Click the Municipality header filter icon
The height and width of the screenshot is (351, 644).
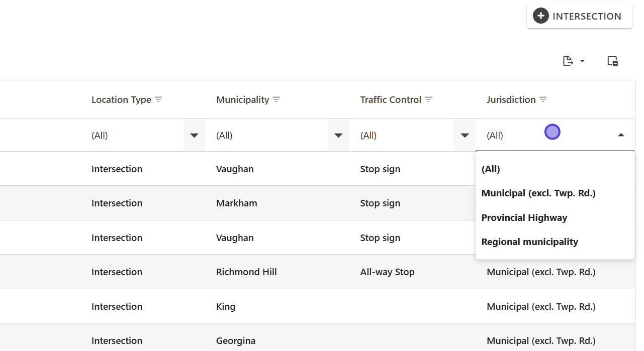(277, 99)
